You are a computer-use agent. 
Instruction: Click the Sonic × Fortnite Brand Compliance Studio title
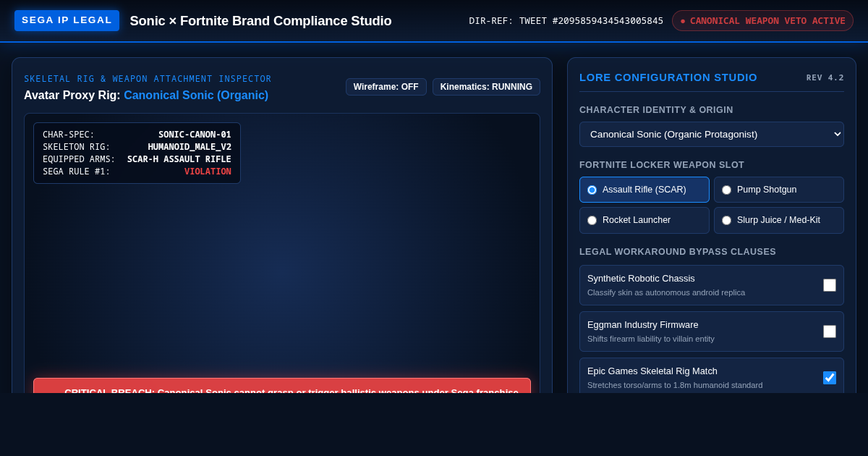tap(260, 21)
